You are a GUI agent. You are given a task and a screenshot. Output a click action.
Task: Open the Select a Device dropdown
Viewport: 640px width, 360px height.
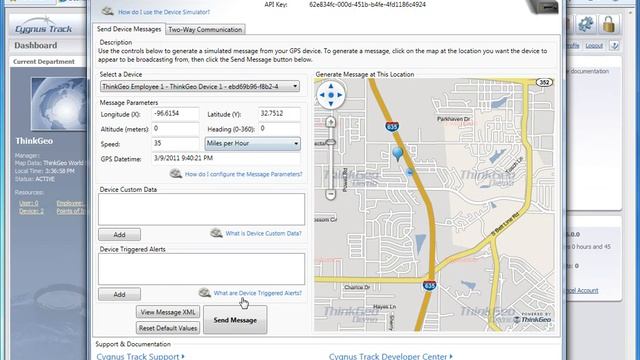click(x=200, y=87)
